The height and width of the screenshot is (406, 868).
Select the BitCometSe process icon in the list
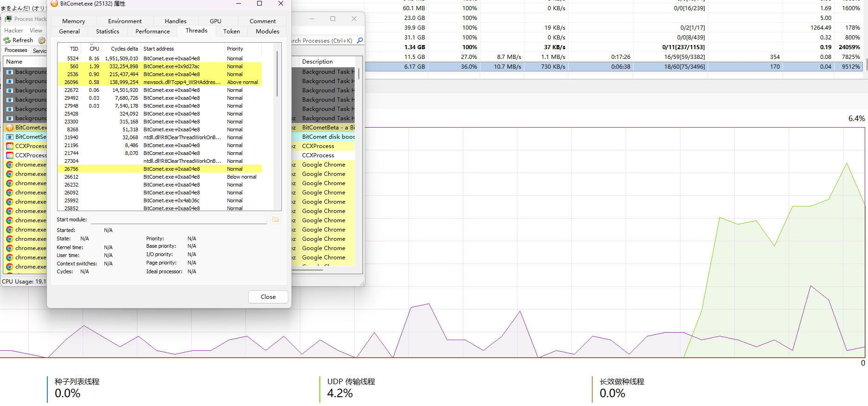pos(9,137)
